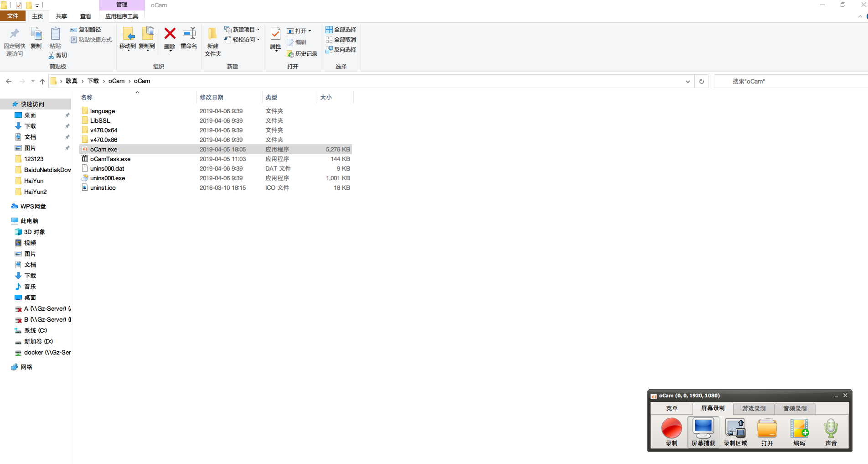Click the encoding settings icon in oCam

coord(799,429)
